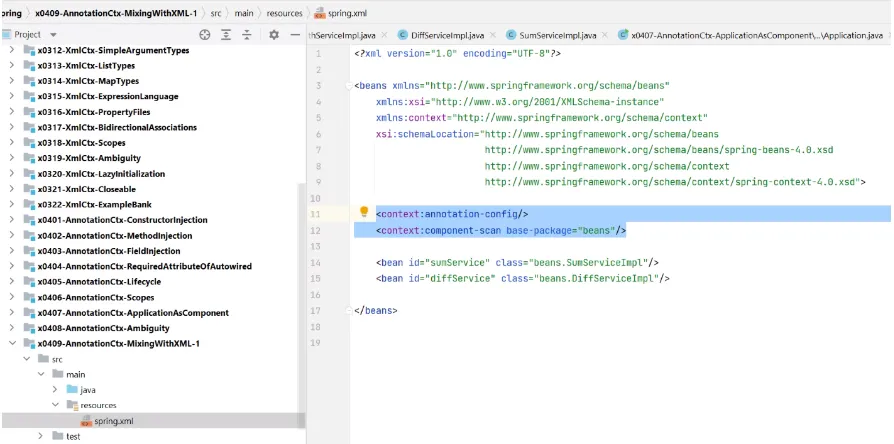Select x0318-XmlCtx-Scopes module
The width and height of the screenshot is (894, 444).
click(x=82, y=142)
